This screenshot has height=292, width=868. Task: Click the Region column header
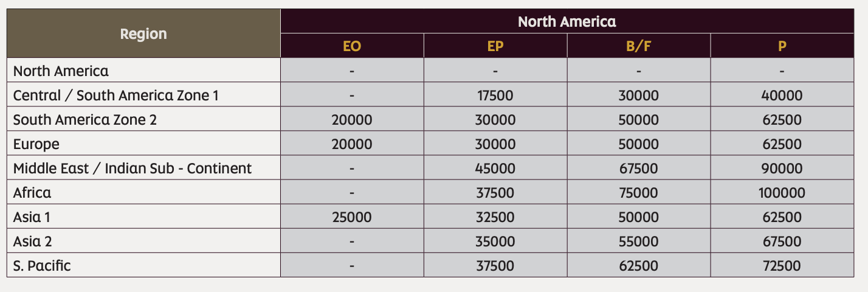click(143, 33)
